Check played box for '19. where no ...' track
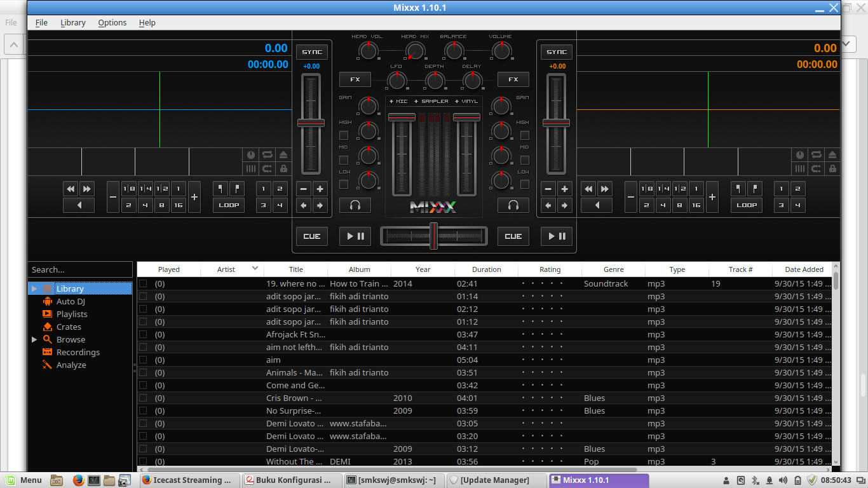868x488 pixels. pos(143,283)
